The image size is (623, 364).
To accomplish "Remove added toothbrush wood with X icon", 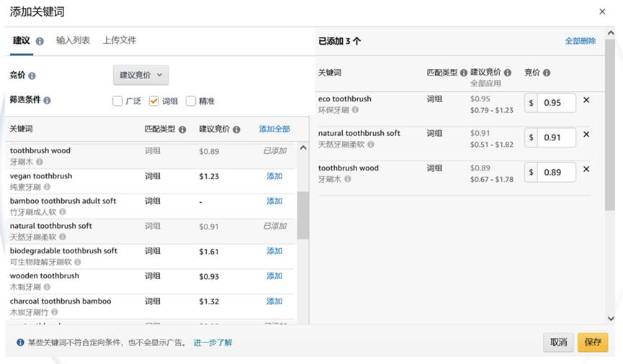I will pos(586,169).
